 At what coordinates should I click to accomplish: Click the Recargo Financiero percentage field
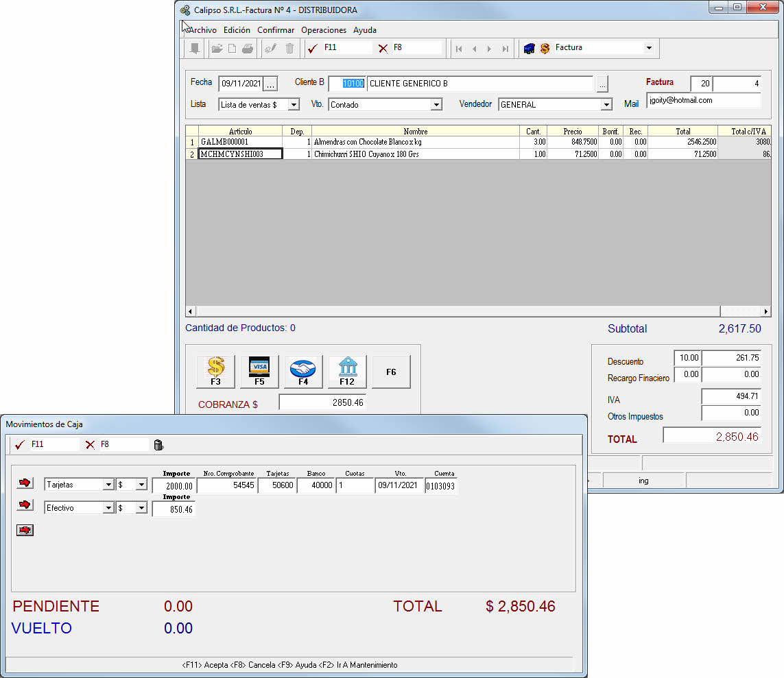pyautogui.click(x=688, y=374)
